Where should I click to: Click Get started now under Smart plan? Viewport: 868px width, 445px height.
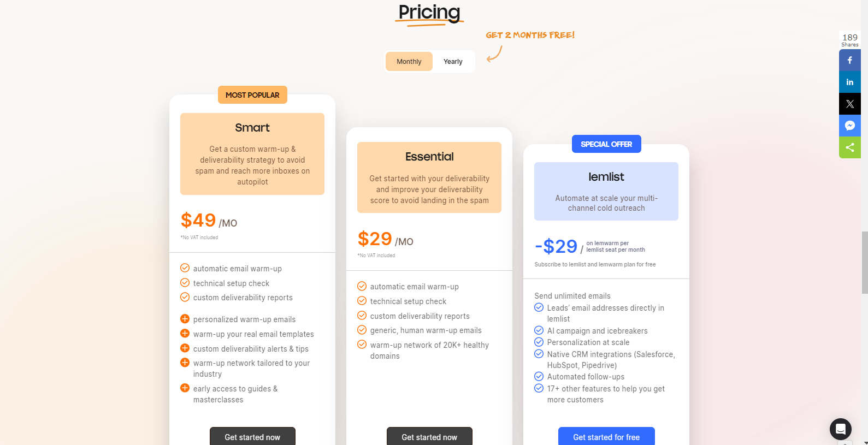point(252,437)
